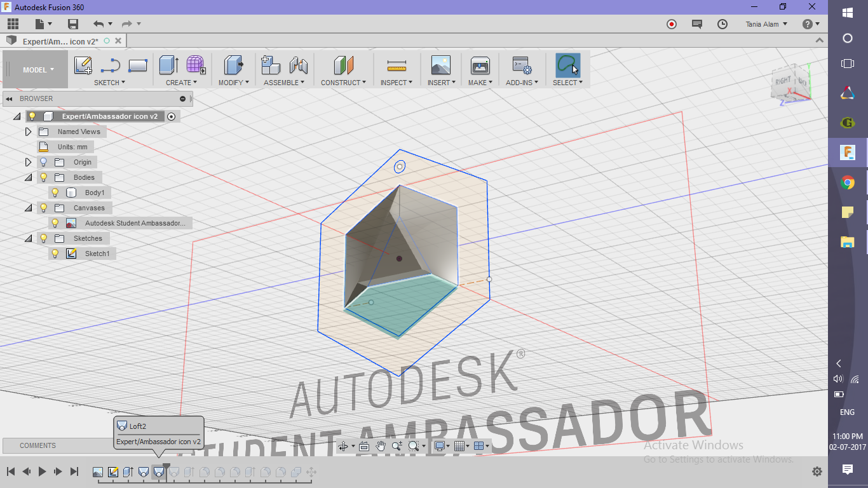Click the Look At camera icon
This screenshot has height=488, width=868.
[x=364, y=446]
